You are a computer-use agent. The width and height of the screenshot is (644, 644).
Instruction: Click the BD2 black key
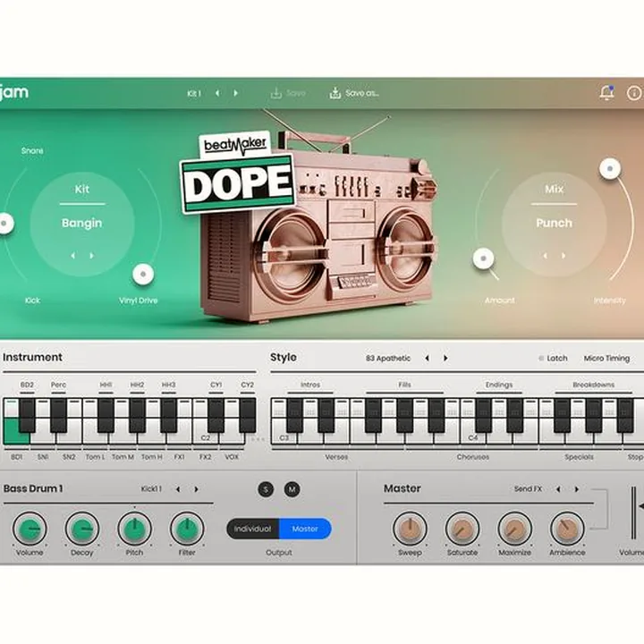(x=27, y=415)
